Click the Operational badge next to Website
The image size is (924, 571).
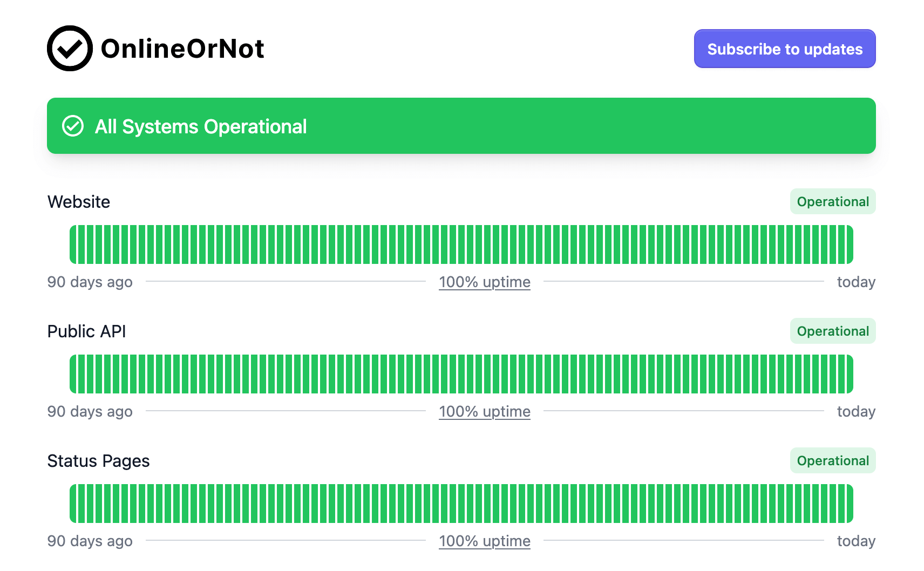coord(833,201)
